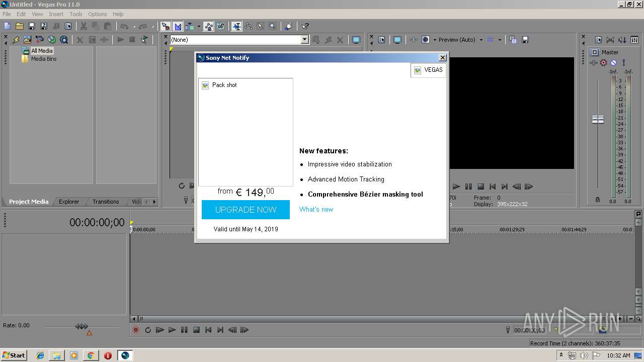The width and height of the screenshot is (644, 362).
Task: Toggle Loop Playback in timeline transport
Action: pos(148,330)
